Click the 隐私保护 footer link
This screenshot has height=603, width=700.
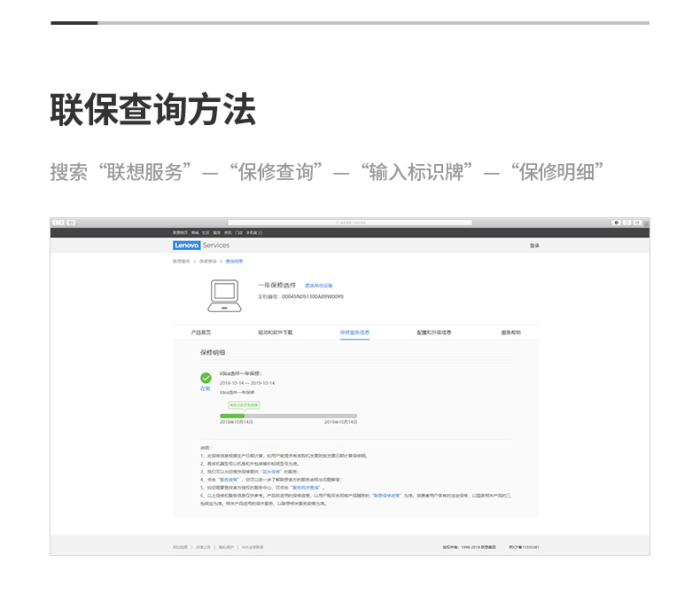click(226, 547)
